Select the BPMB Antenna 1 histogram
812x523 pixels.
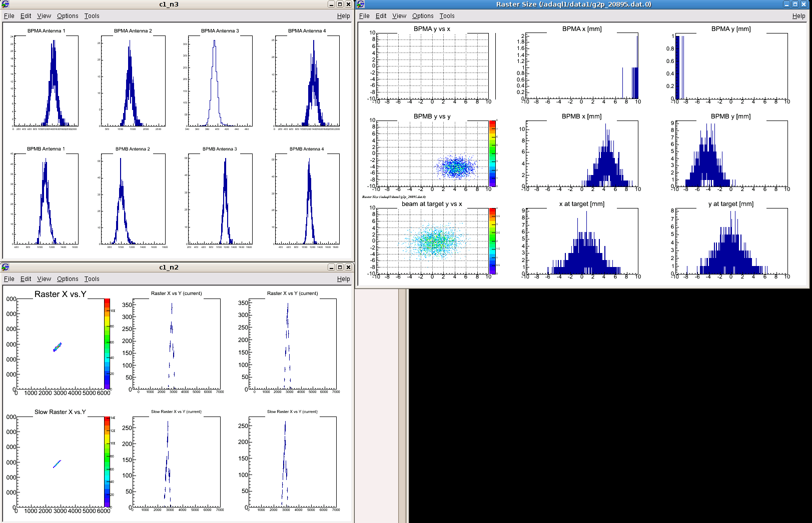pos(46,199)
